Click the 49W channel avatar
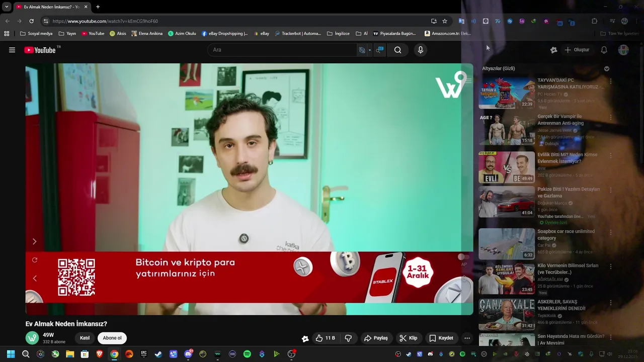Image resolution: width=644 pixels, height=362 pixels. pyautogui.click(x=32, y=338)
